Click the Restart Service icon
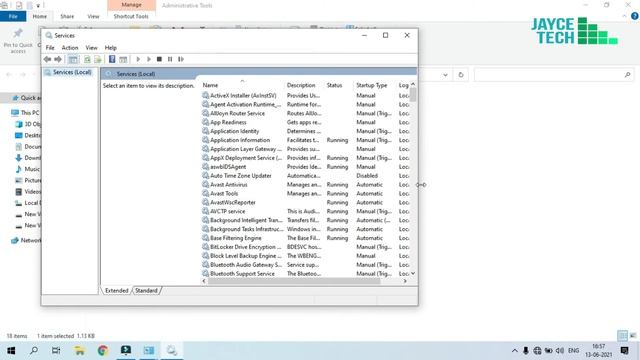 [181, 60]
